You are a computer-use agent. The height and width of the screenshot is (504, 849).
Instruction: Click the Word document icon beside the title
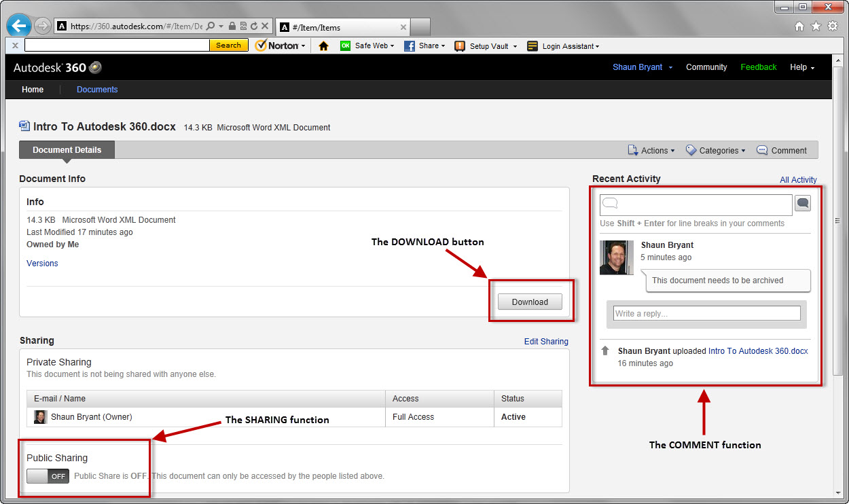point(24,126)
